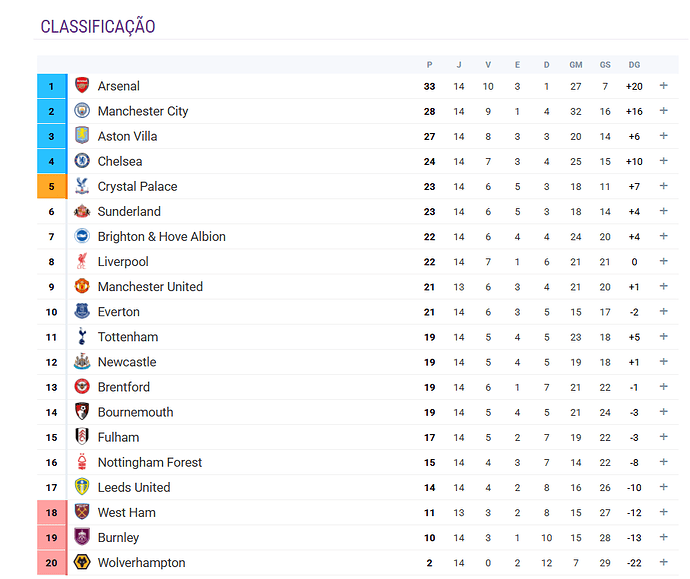The width and height of the screenshot is (690, 579).
Task: Expand the Everton row plus sign
Action: (x=663, y=312)
